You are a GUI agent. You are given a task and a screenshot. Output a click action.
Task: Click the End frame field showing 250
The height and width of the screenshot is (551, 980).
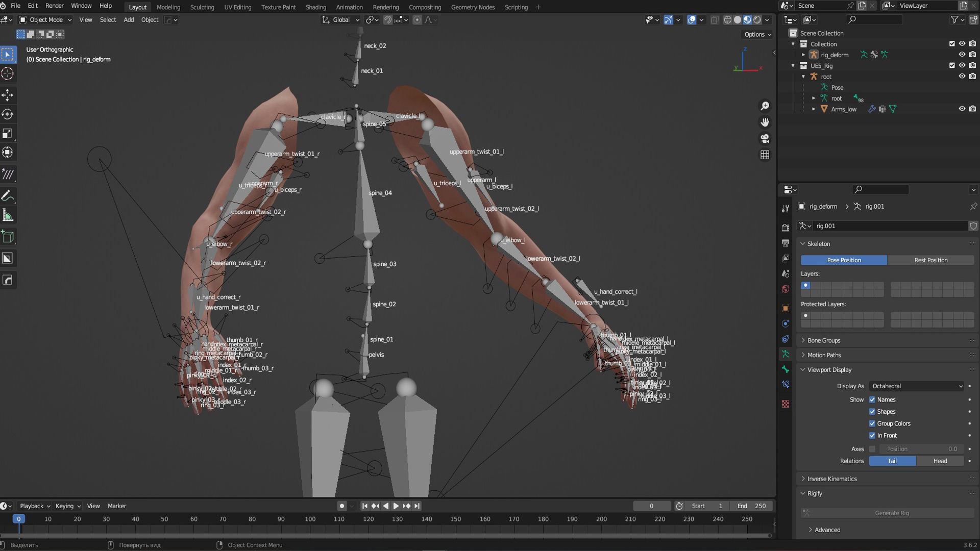[x=751, y=506]
